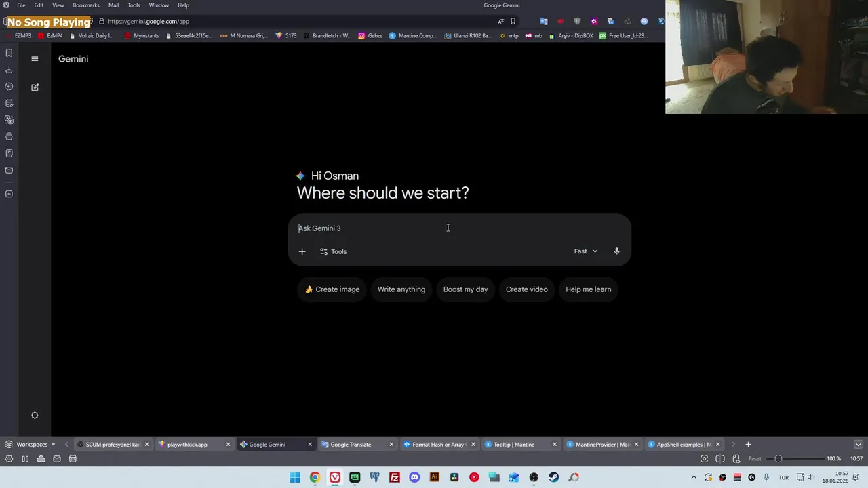Open closed tabs trash dropdown
The height and width of the screenshot is (488, 868).
point(859,445)
